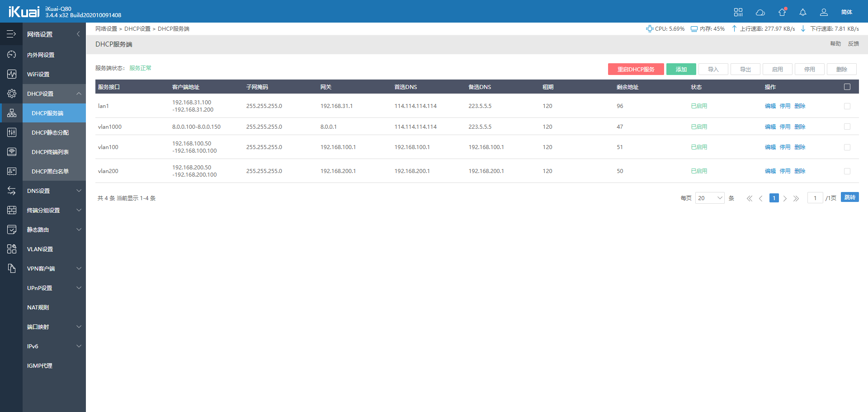Open the system settings gear icon

[x=11, y=94]
